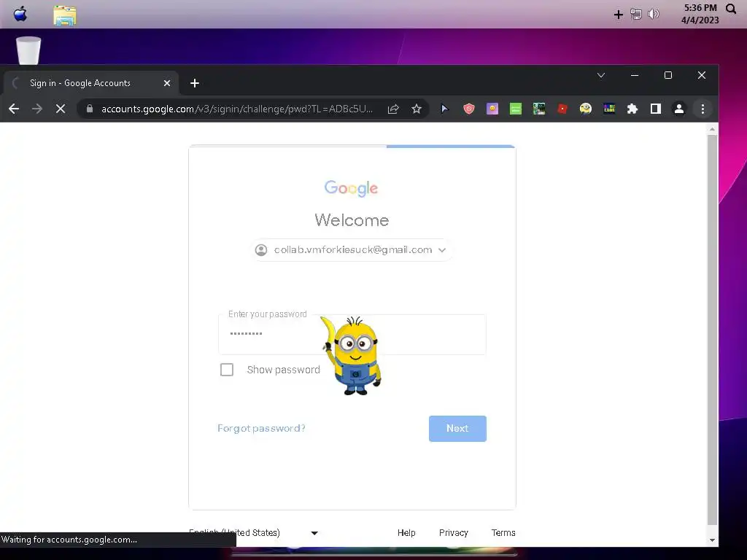Click the red Roblox extension icon
The width and height of the screenshot is (747, 560).
coord(562,109)
